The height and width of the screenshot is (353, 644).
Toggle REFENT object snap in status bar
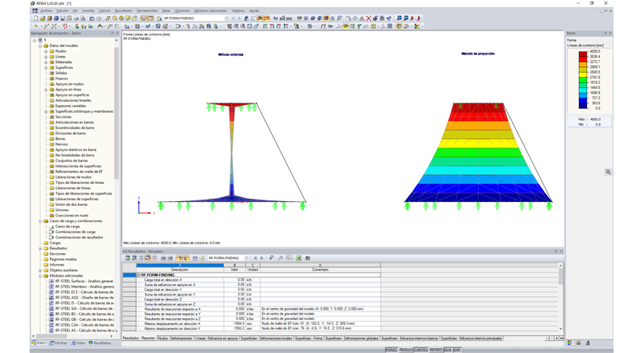[x=436, y=350]
